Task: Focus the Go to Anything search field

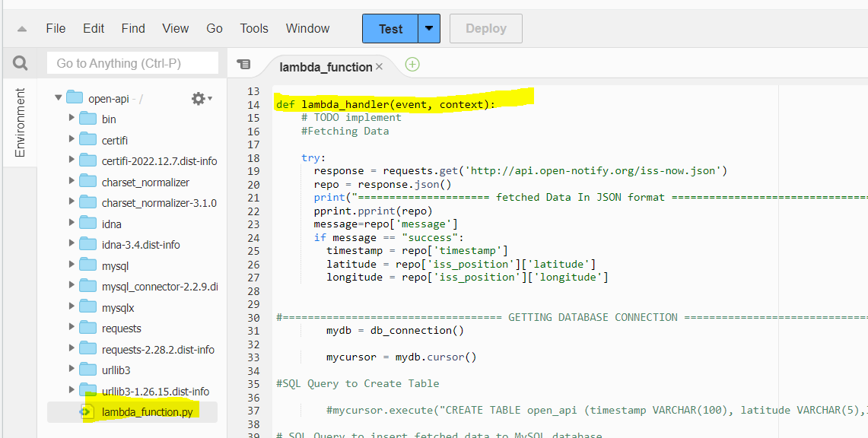Action: [133, 64]
